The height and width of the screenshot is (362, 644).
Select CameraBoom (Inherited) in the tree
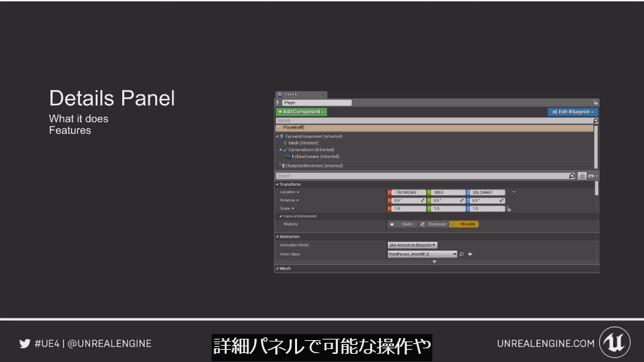click(311, 150)
